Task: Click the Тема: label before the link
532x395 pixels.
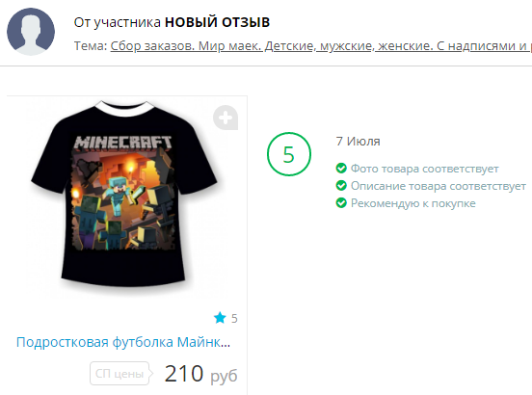Action: tap(91, 46)
